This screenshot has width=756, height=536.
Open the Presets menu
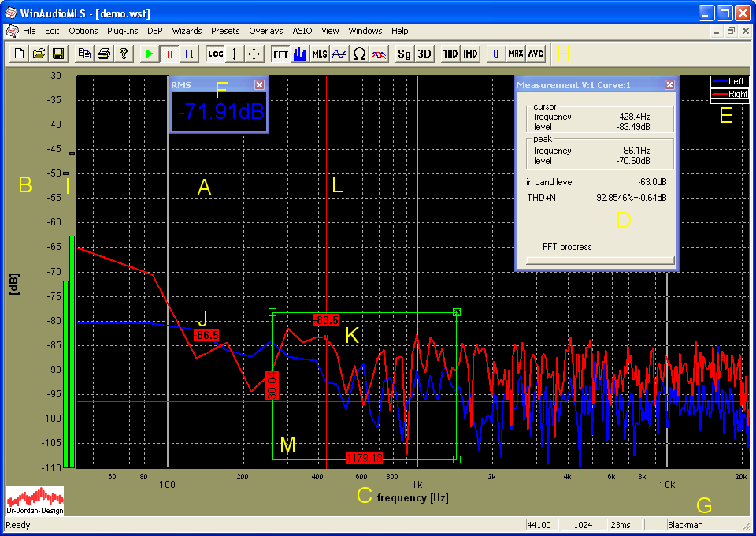[225, 32]
